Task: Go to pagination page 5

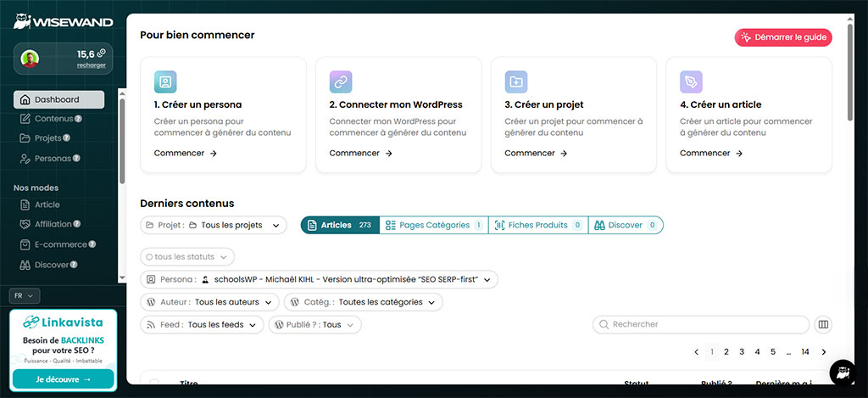Action: (x=773, y=352)
